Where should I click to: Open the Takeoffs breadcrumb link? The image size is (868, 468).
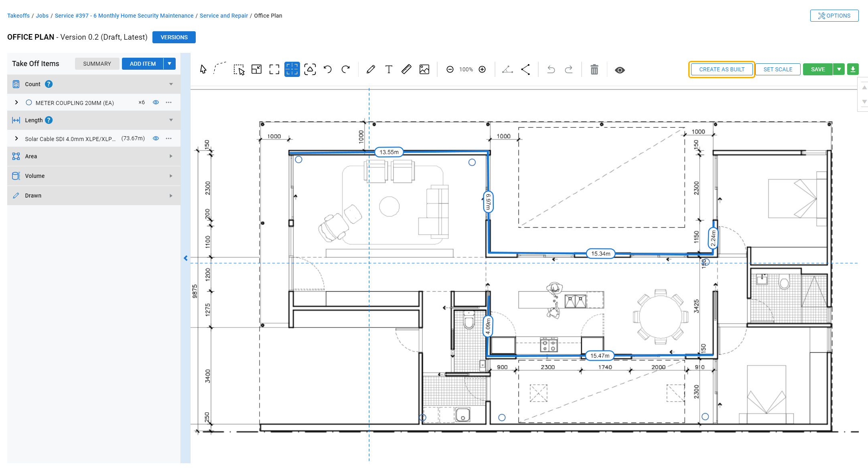coord(18,16)
